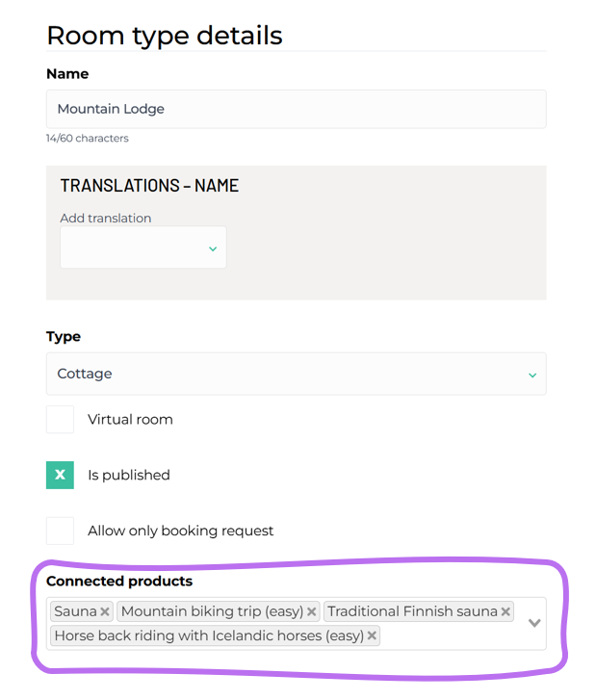This screenshot has height=700, width=596.
Task: Enable the Virtual room checkbox
Action: (x=60, y=420)
